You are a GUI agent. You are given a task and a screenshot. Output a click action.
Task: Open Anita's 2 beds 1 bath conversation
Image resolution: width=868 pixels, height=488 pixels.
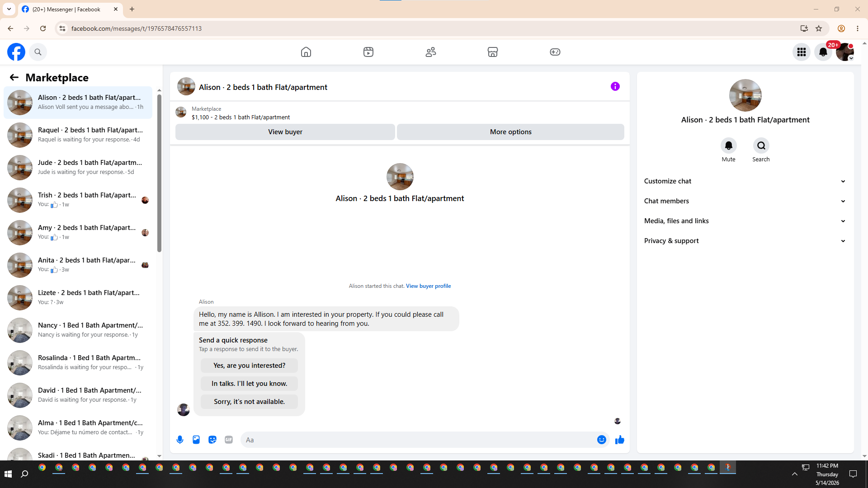[78, 265]
